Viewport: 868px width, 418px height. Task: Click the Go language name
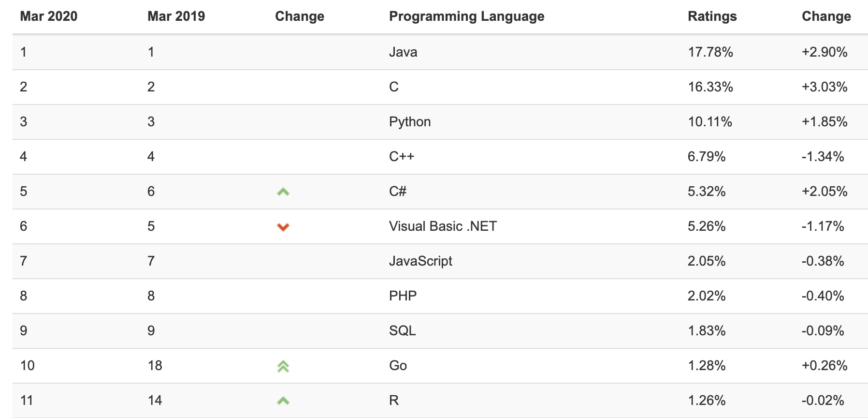[x=398, y=366]
